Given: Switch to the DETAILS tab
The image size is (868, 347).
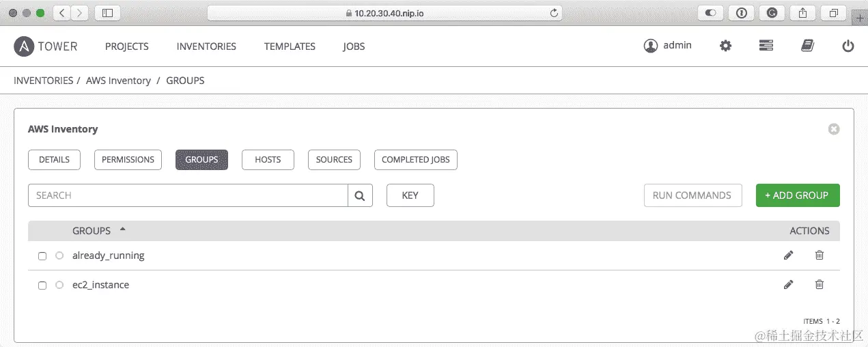Looking at the screenshot, I should click(54, 160).
